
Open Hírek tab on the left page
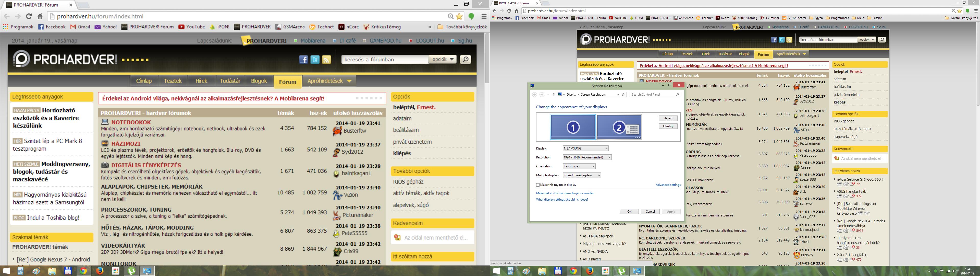(201, 81)
